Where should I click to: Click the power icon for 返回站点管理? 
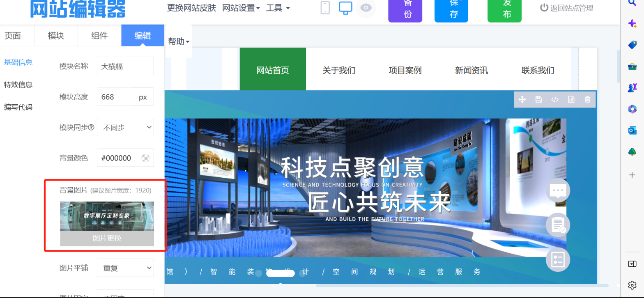pos(544,7)
